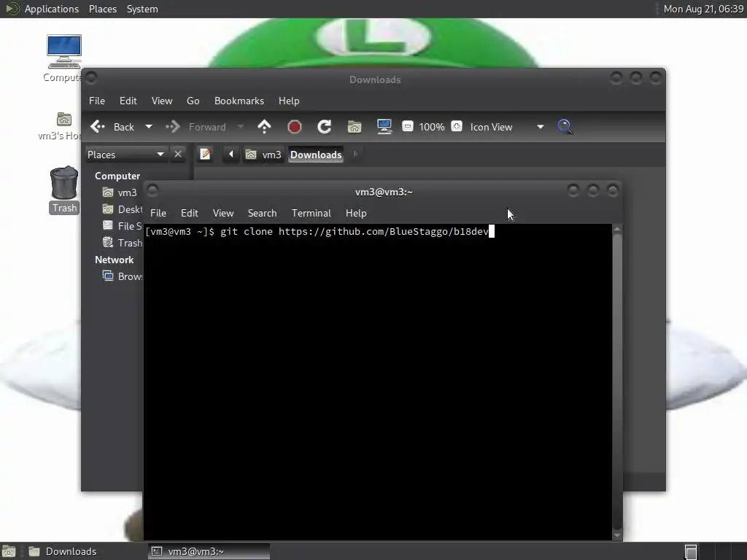Image resolution: width=747 pixels, height=560 pixels.
Task: Search files with the magnifier icon
Action: point(565,127)
